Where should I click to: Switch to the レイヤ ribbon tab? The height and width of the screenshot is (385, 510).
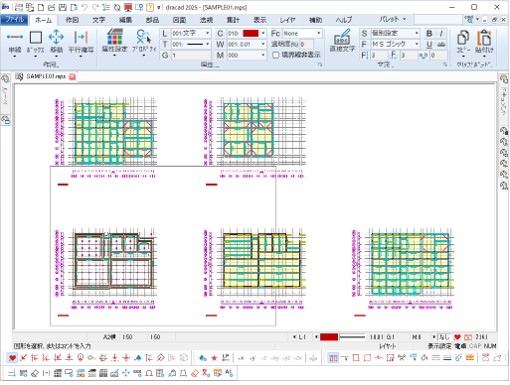point(287,20)
